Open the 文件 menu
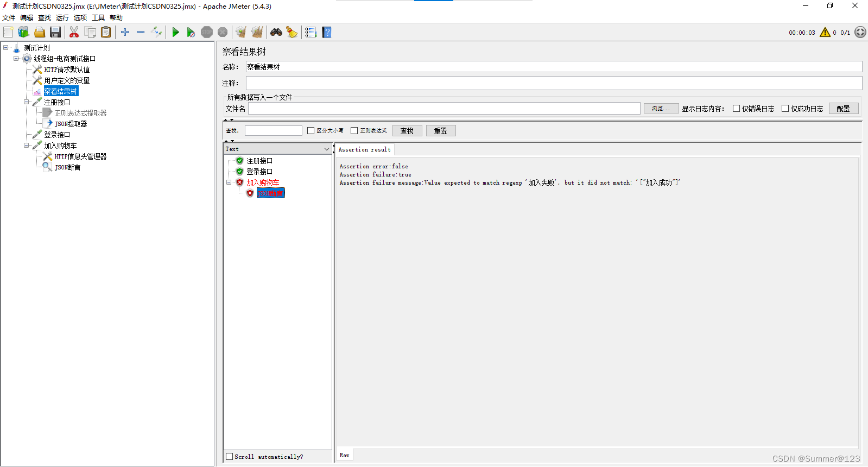The image size is (868, 467). coord(9,18)
